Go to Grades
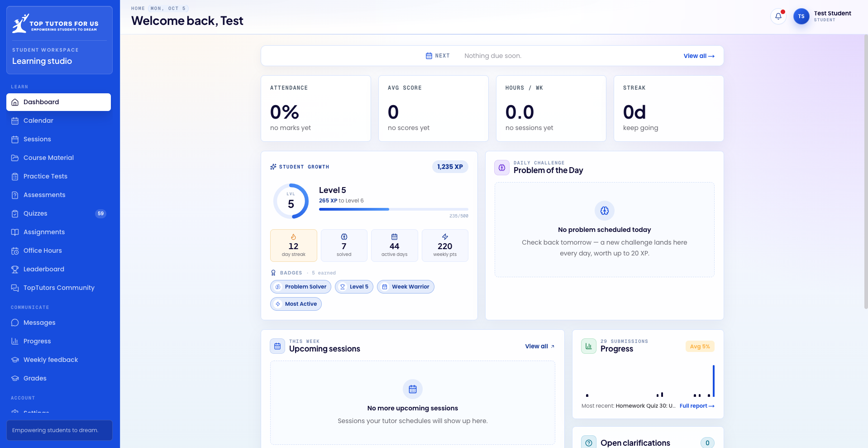This screenshot has width=868, height=448. (x=58, y=378)
